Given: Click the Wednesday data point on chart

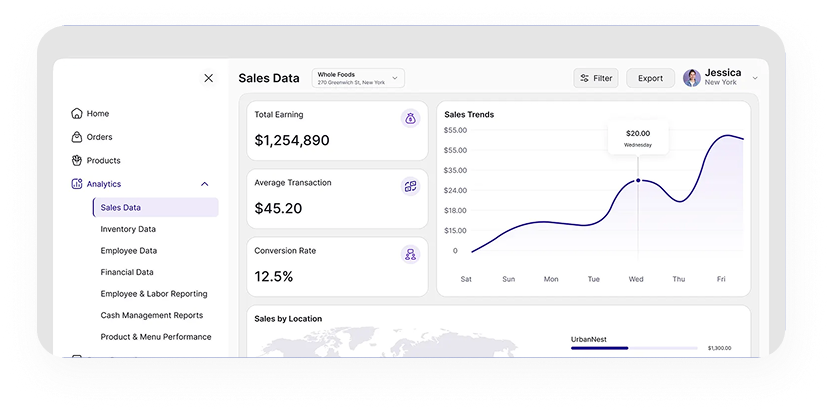Looking at the screenshot, I should 638,181.
